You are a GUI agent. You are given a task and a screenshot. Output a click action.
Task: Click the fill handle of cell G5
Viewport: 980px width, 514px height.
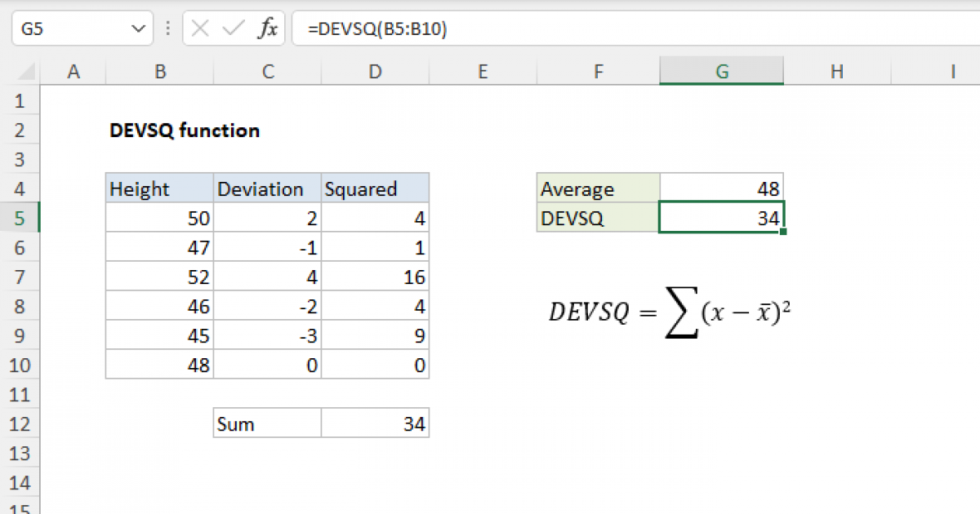783,233
